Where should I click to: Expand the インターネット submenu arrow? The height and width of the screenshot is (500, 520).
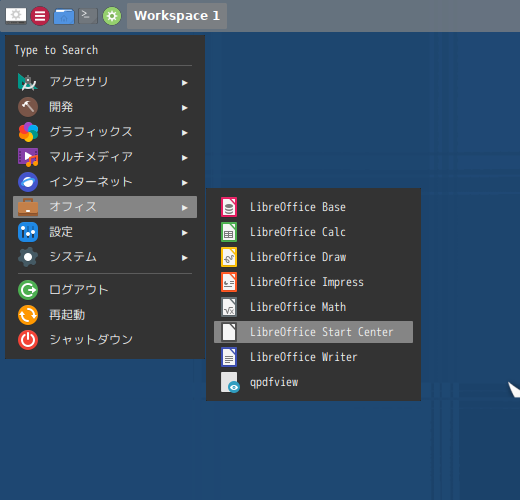pos(184,183)
